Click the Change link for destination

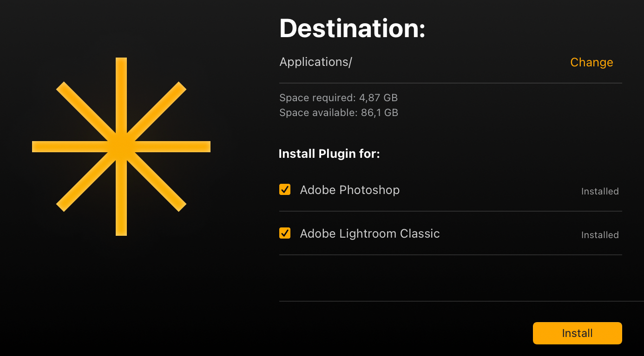coord(591,62)
